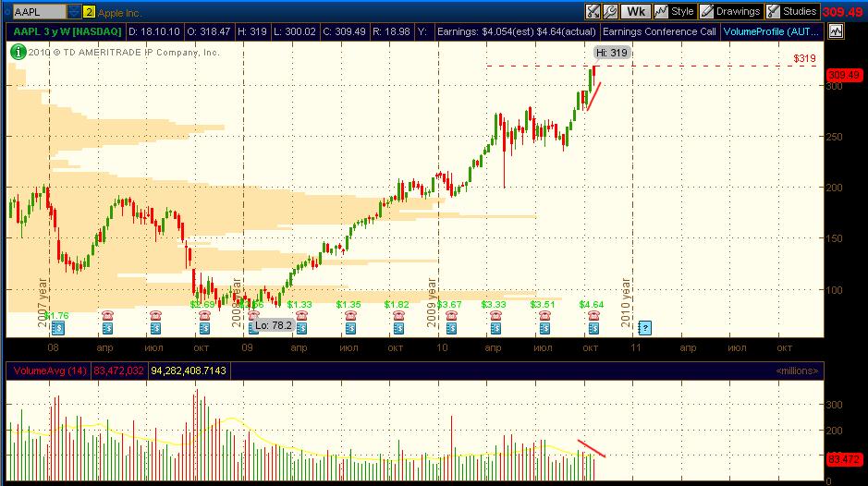Open the chart tools icon left of wrench

click(593, 11)
